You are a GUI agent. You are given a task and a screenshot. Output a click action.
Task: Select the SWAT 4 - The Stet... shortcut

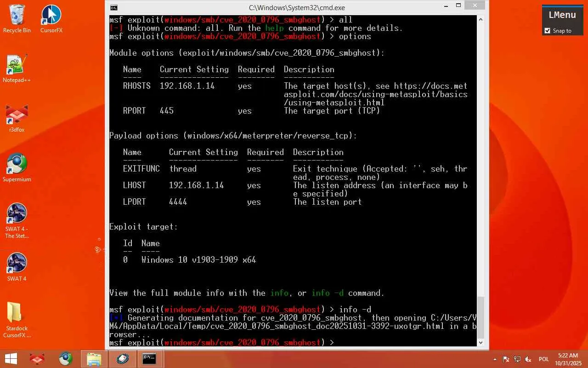click(x=17, y=221)
